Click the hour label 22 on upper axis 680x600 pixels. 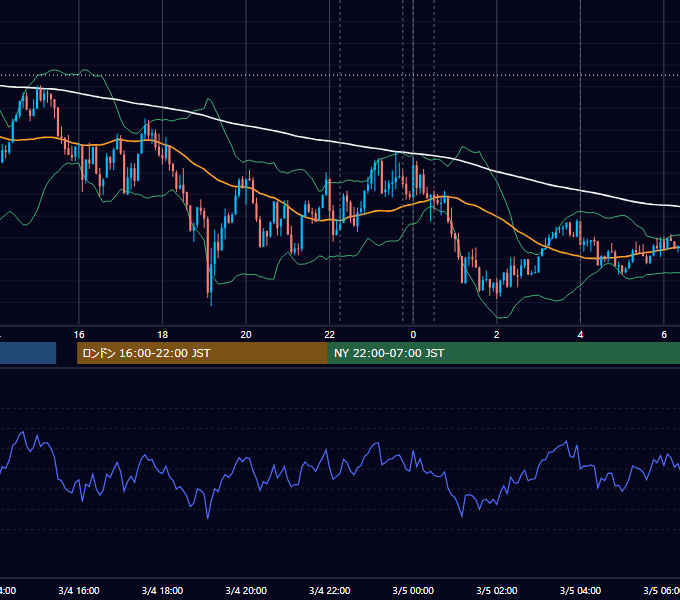(330, 334)
